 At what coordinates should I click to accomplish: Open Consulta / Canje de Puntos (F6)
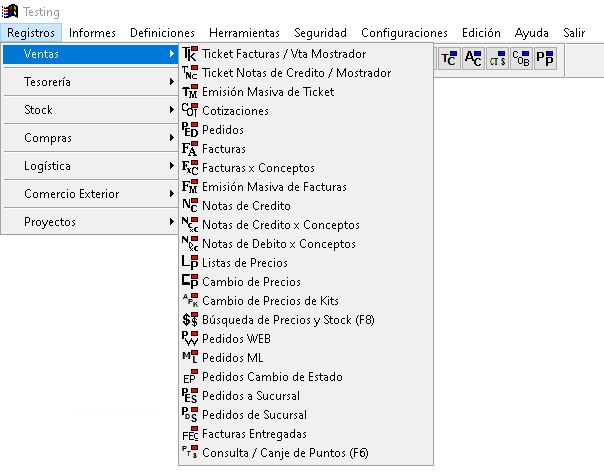pyautogui.click(x=285, y=453)
